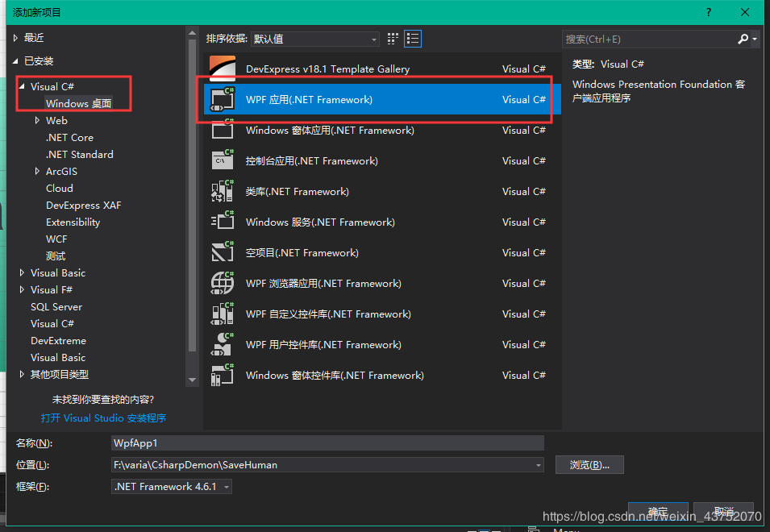Click the Console App template icon
The height and width of the screenshot is (532, 770).
tap(223, 160)
